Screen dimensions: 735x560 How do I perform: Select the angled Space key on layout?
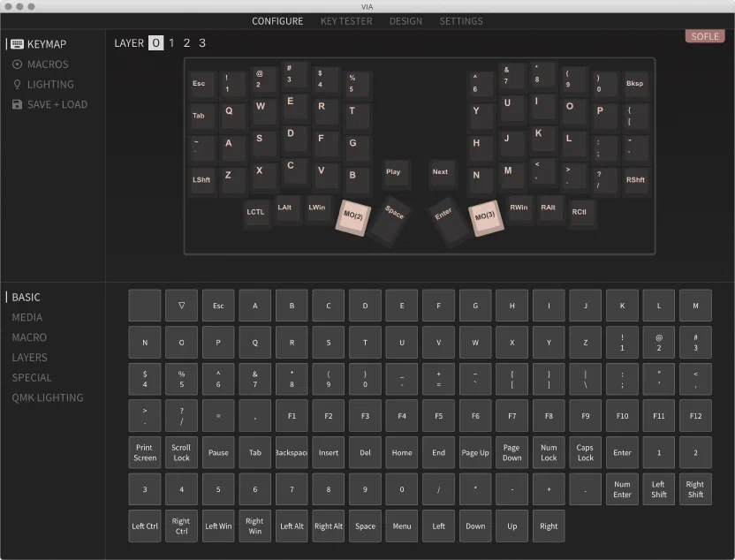[390, 220]
